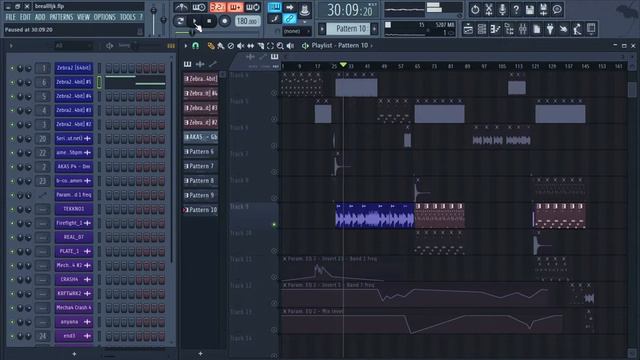Image resolution: width=640 pixels, height=360 pixels.
Task: Open the undo history icon
Action: click(x=475, y=9)
